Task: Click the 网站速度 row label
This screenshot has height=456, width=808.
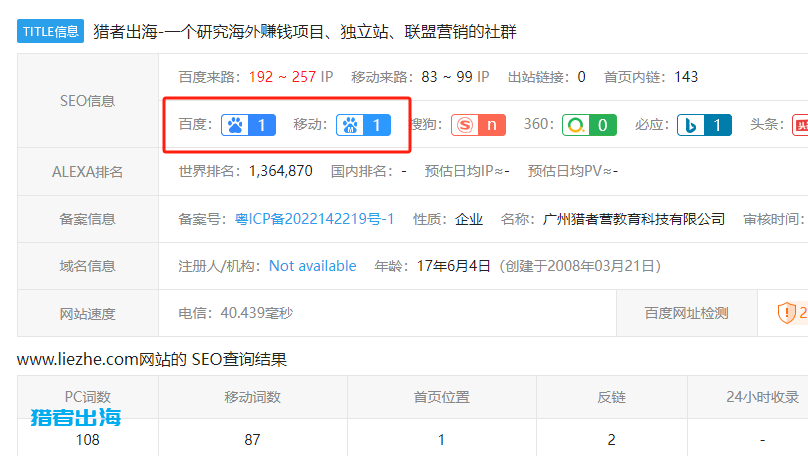Action: [x=88, y=313]
